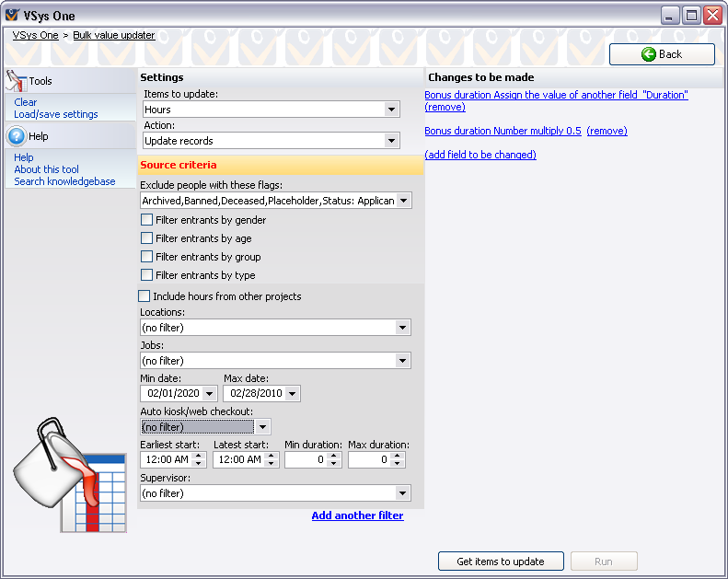Click the Help question mark icon
Screen dimensions: 728x579
point(16,136)
